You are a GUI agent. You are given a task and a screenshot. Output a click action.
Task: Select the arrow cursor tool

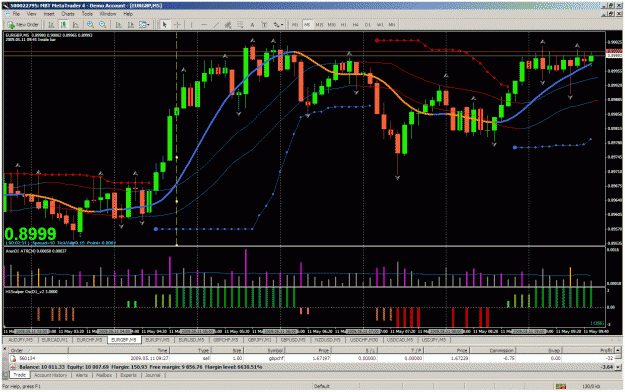[x=165, y=25]
